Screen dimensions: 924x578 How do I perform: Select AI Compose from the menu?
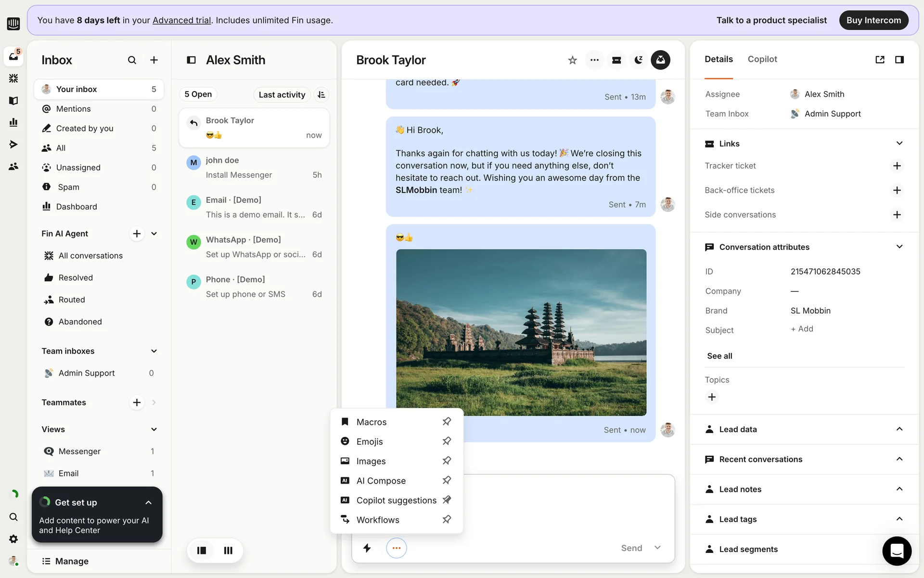pos(381,481)
